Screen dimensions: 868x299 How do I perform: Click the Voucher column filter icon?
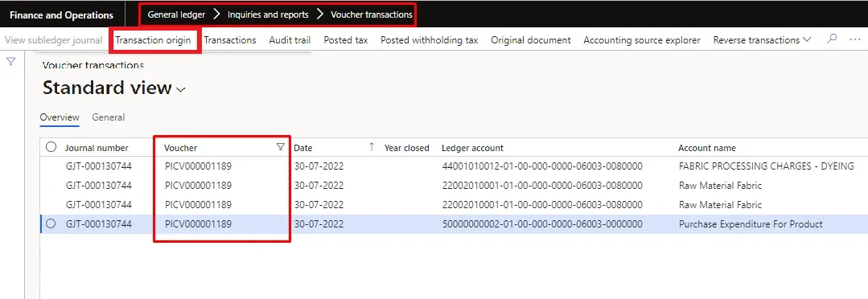280,147
